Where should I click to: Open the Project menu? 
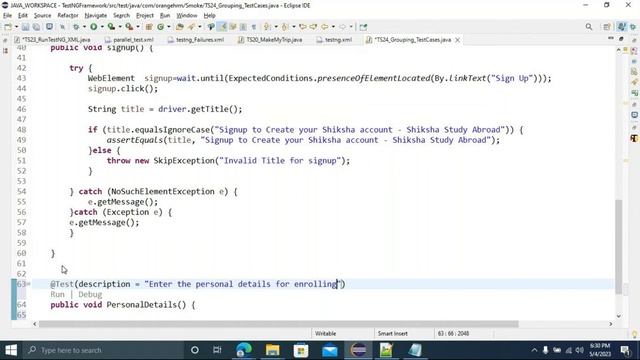pyautogui.click(x=145, y=16)
